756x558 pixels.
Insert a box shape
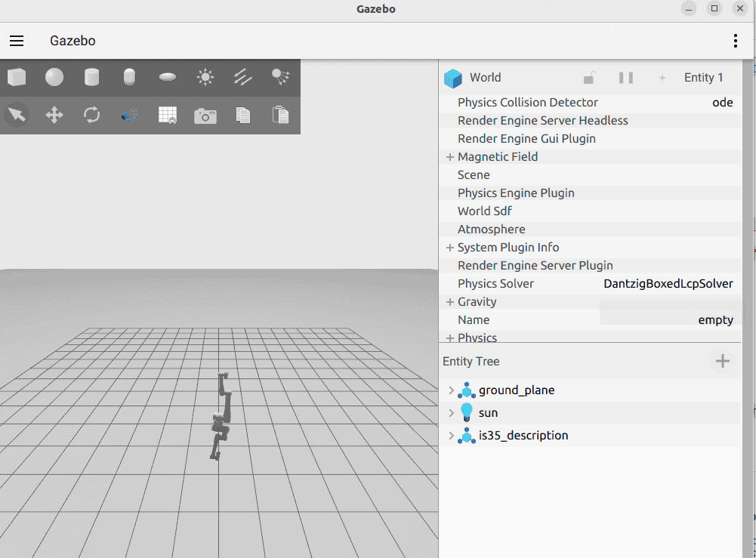pyautogui.click(x=17, y=77)
